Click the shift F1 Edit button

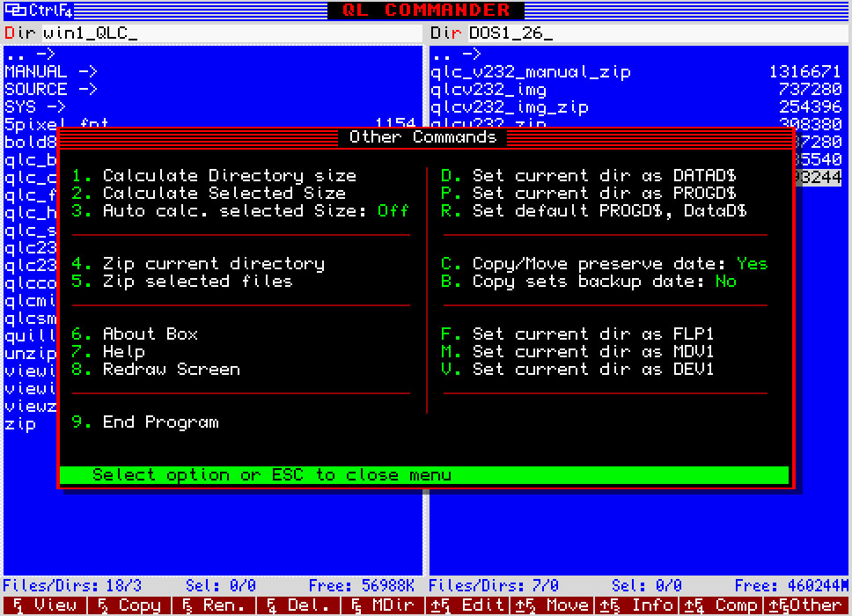click(468, 605)
